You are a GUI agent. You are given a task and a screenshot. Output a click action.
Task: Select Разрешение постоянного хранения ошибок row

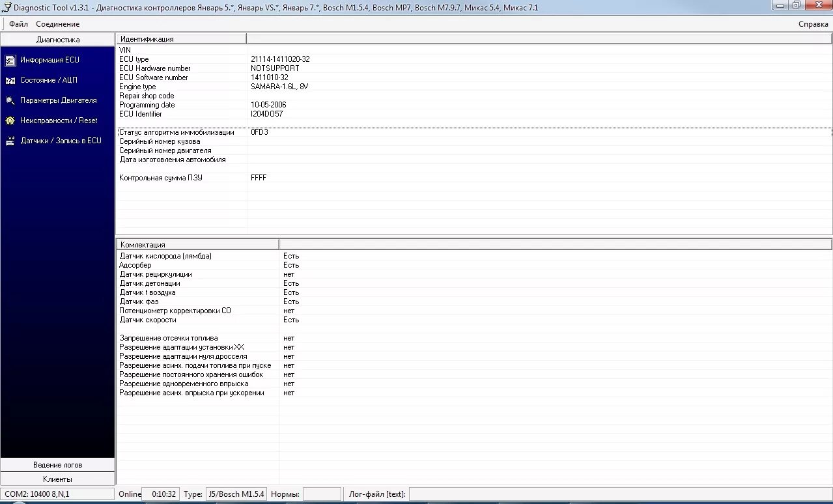tap(474, 374)
